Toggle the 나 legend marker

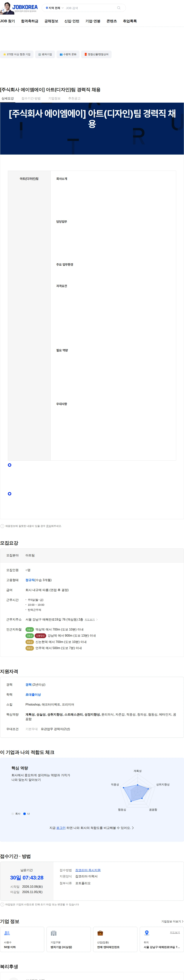tap(24, 814)
